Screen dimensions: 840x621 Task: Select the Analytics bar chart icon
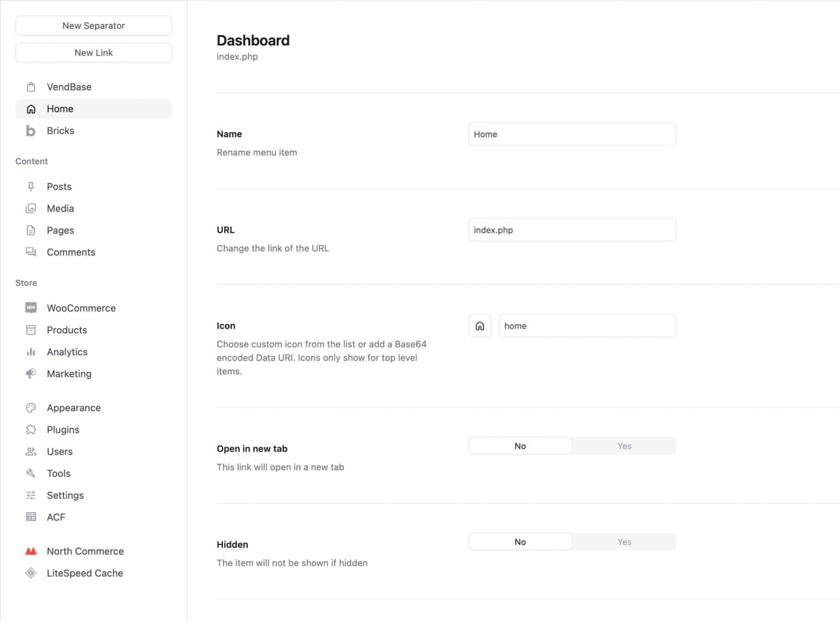(x=31, y=351)
